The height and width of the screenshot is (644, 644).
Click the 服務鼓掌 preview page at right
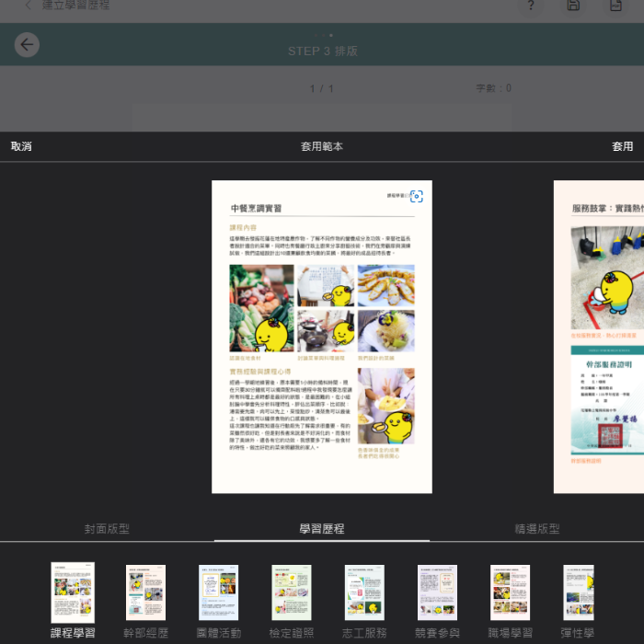(x=599, y=337)
